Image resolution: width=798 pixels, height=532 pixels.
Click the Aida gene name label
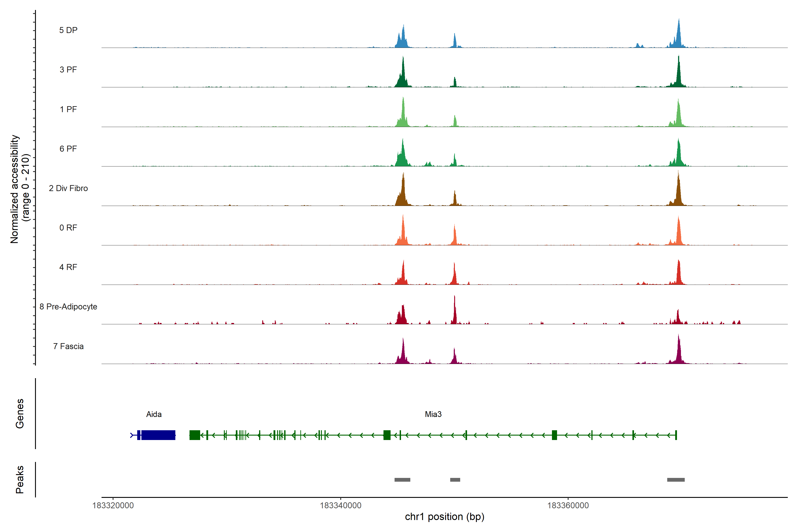click(154, 414)
